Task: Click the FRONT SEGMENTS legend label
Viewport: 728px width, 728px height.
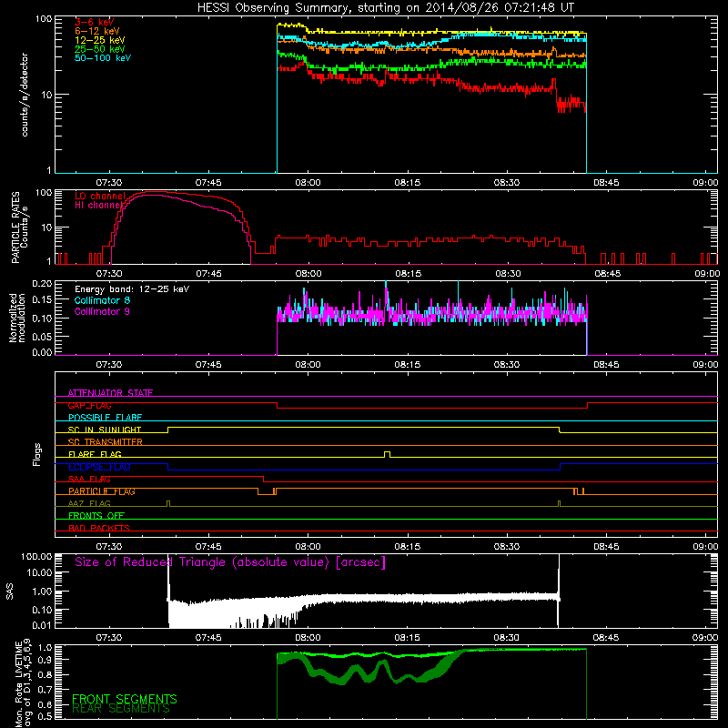Action: pyautogui.click(x=125, y=699)
